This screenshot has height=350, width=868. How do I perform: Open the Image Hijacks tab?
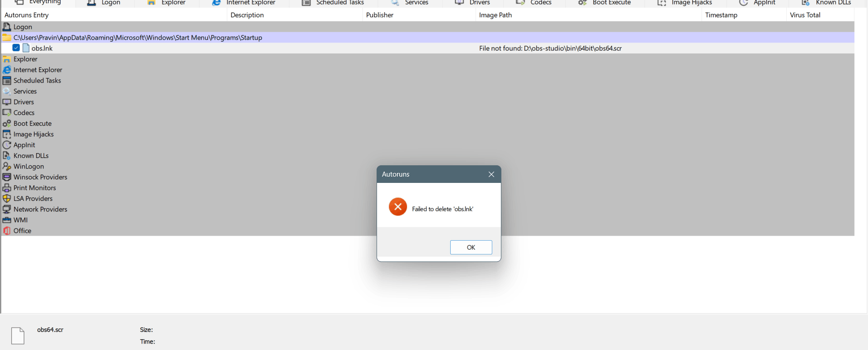click(685, 3)
